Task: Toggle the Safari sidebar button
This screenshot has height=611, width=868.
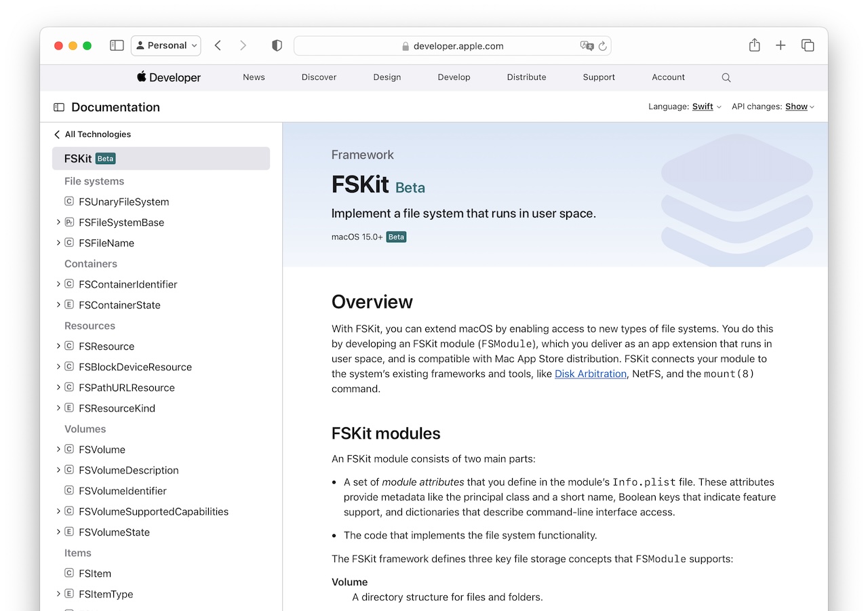Action: click(x=117, y=45)
